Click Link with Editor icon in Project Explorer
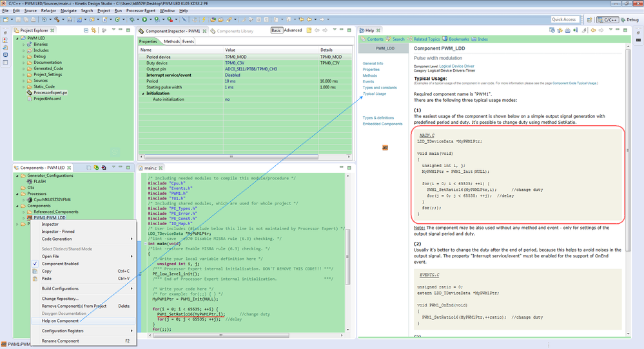 [93, 30]
